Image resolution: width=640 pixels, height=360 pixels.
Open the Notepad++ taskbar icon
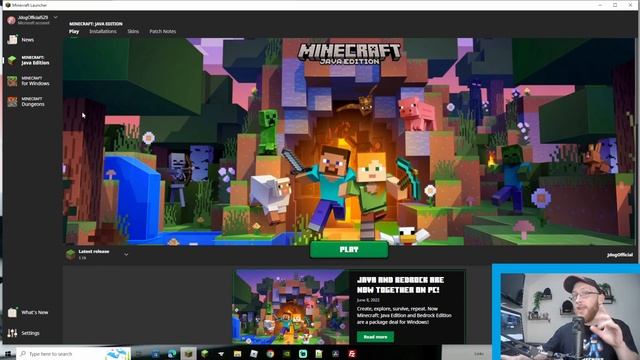319,353
